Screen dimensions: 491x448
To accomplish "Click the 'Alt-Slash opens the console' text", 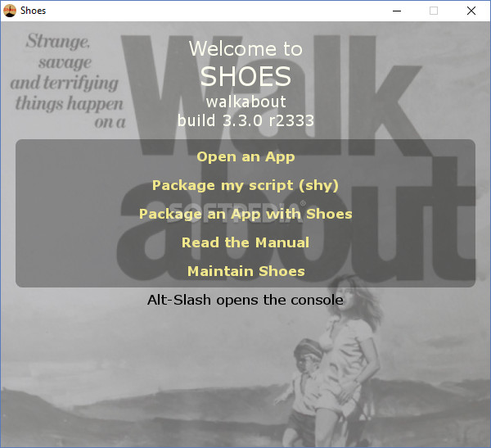I will [x=245, y=300].
